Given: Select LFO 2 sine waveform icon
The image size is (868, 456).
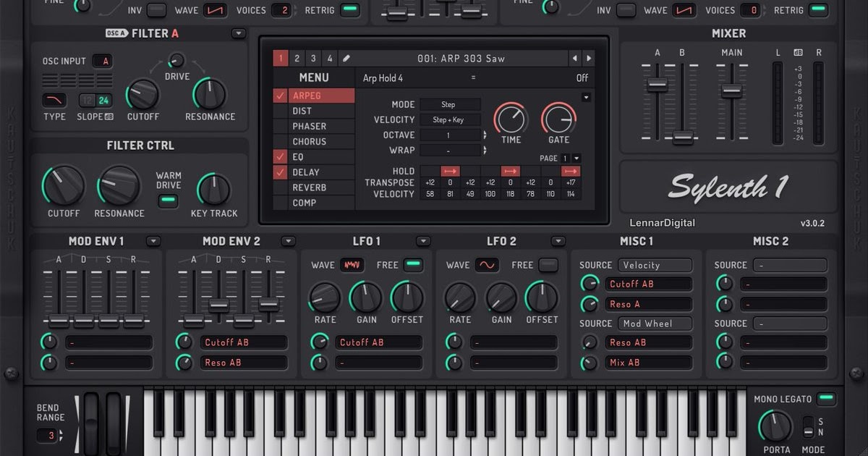Looking at the screenshot, I should click(x=488, y=265).
